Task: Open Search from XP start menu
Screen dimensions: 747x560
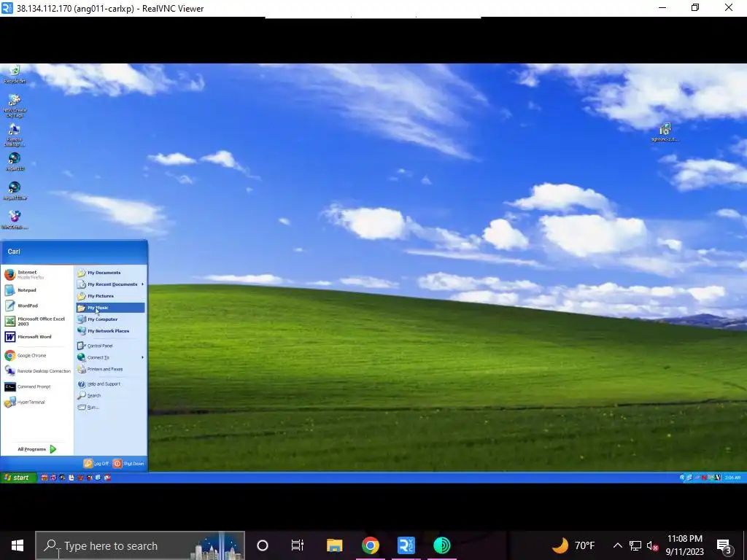Action: (x=110, y=396)
